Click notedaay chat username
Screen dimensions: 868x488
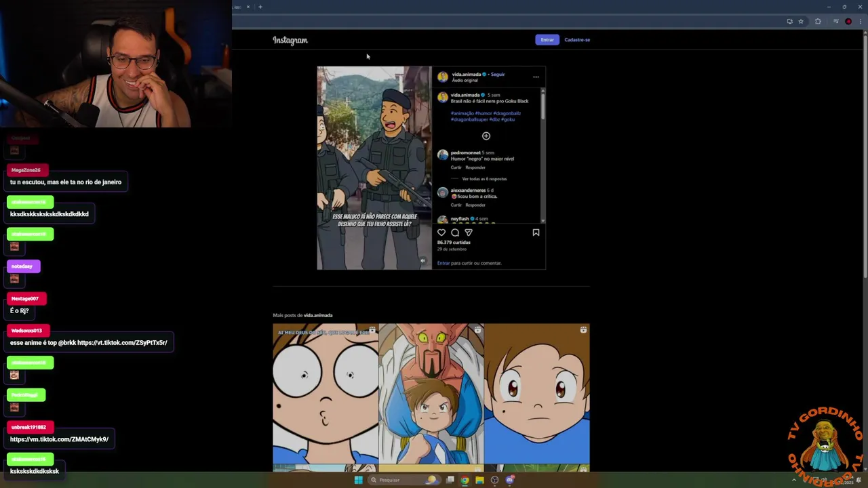click(x=22, y=266)
